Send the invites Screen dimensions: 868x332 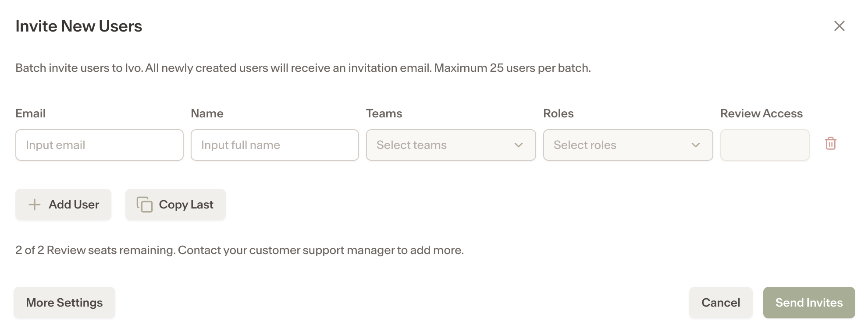pyautogui.click(x=809, y=303)
